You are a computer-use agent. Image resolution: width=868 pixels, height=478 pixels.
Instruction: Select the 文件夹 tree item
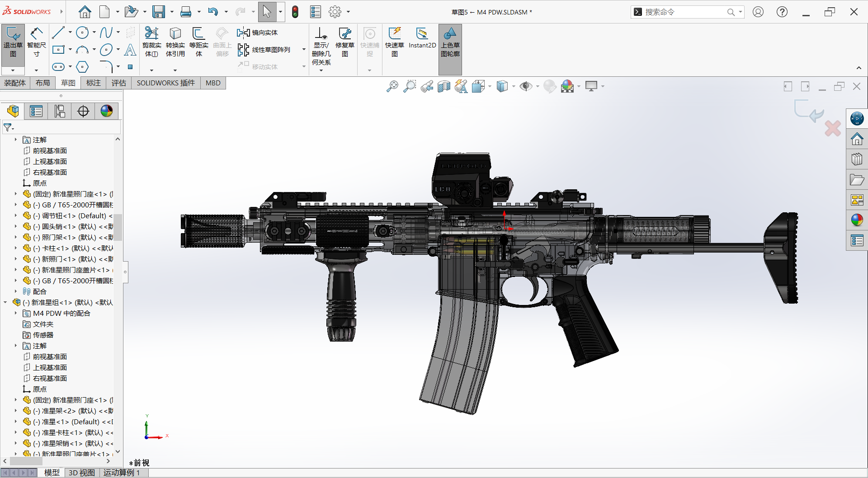pos(43,324)
